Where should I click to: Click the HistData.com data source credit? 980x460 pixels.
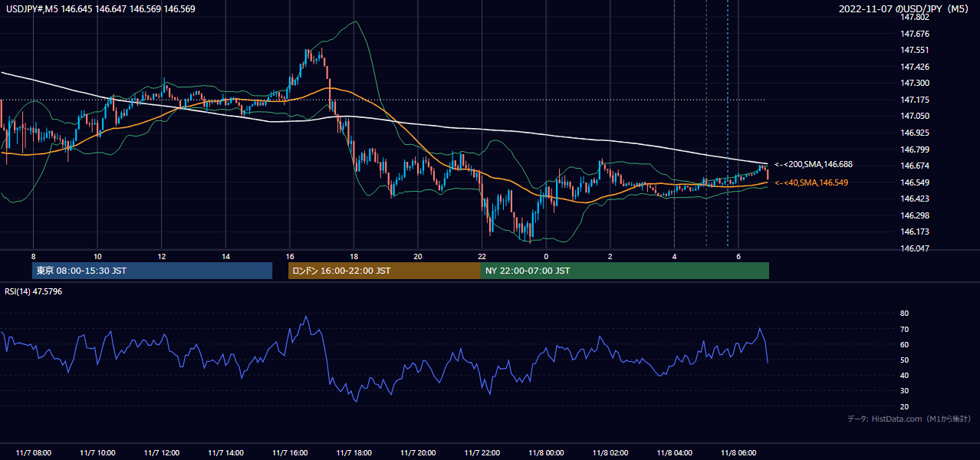point(909,419)
